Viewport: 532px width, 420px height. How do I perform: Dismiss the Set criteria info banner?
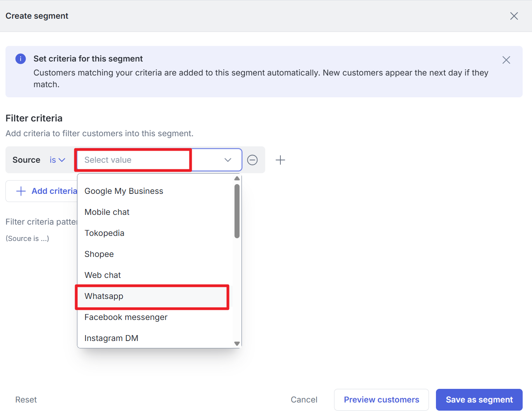(x=506, y=60)
